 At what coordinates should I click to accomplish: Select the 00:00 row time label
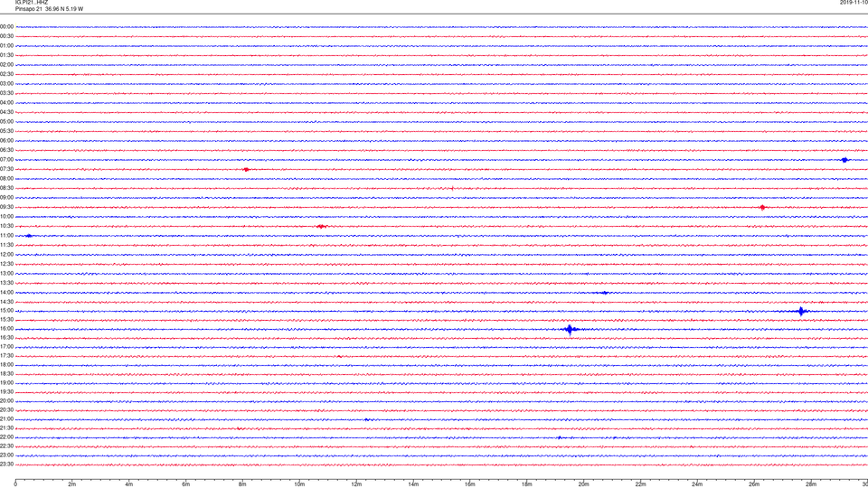click(x=6, y=26)
